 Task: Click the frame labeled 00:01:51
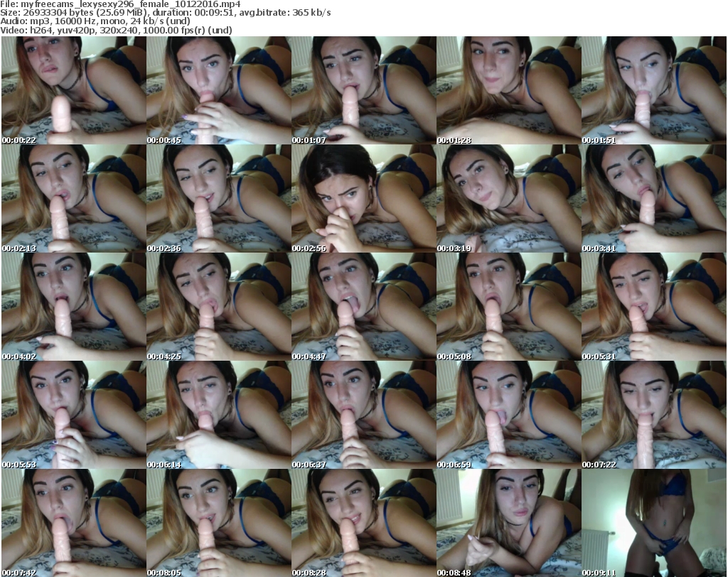tap(653, 90)
